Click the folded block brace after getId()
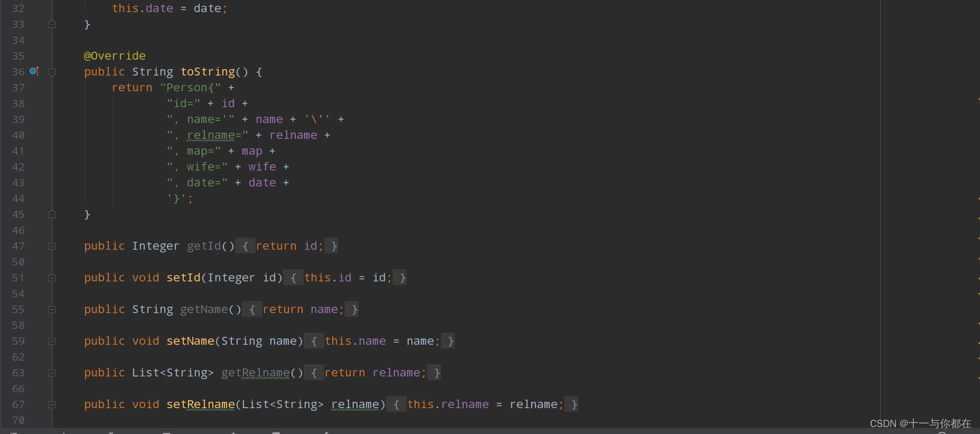This screenshot has width=980, height=434. 245,246
